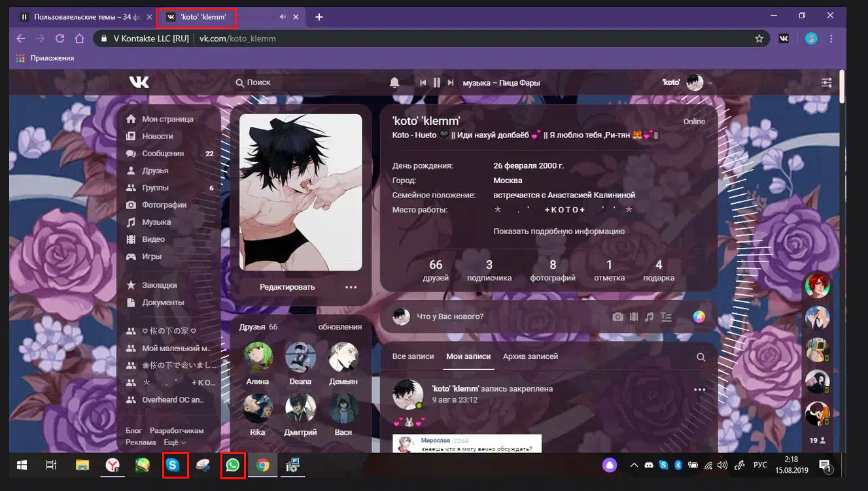Attach audio via note icon in post box
Viewport: 868px width, 491px height.
pos(649,317)
